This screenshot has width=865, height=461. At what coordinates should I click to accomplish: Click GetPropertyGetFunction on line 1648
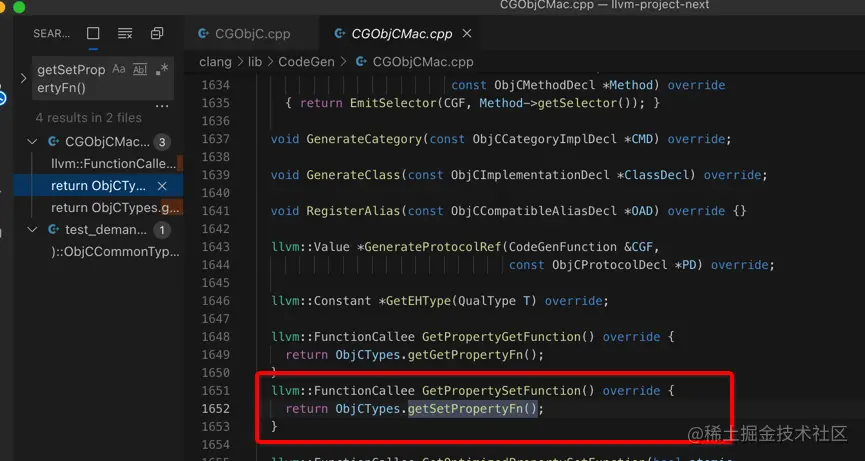click(501, 336)
